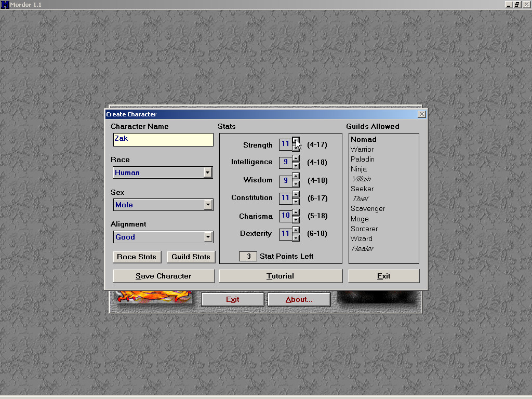Click the Dexterity value box showing 11

(x=285, y=234)
